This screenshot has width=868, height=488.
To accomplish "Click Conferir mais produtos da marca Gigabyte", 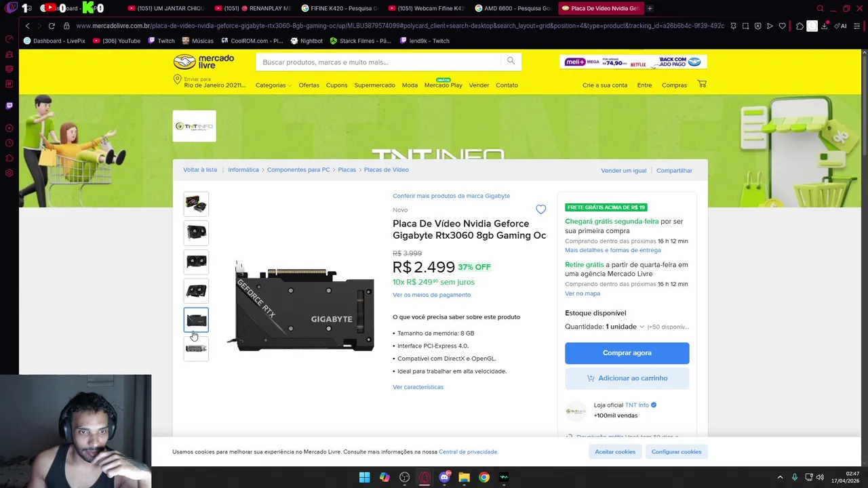I will (451, 196).
